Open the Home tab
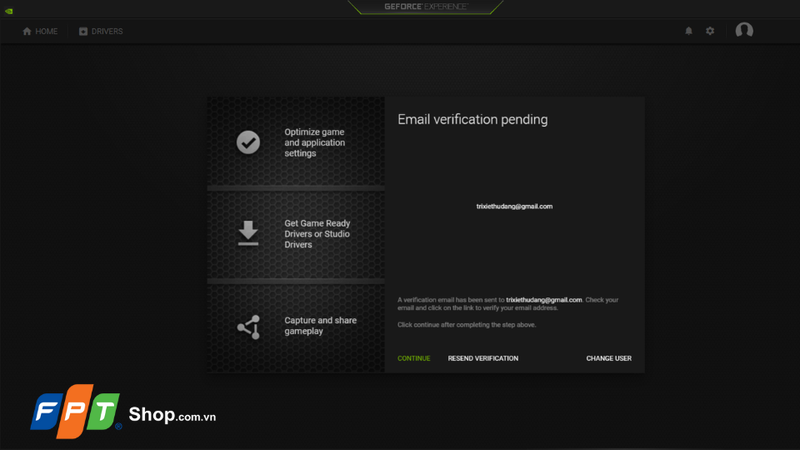The width and height of the screenshot is (800, 450). (x=40, y=31)
